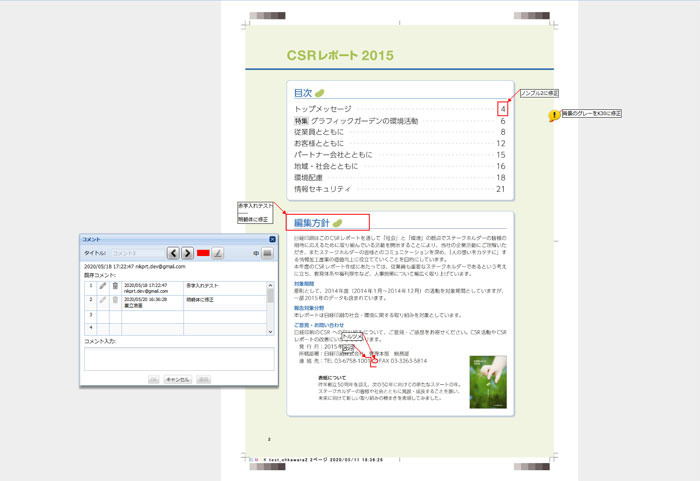The image size is (700, 481).
Task: Delete comment 1 with the trash icon
Action: pos(115,287)
